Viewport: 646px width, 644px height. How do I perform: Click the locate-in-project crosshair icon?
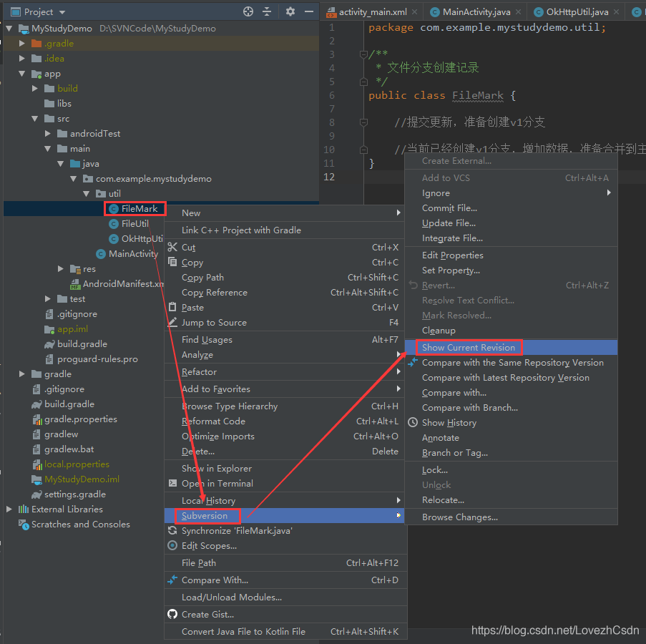pos(248,11)
